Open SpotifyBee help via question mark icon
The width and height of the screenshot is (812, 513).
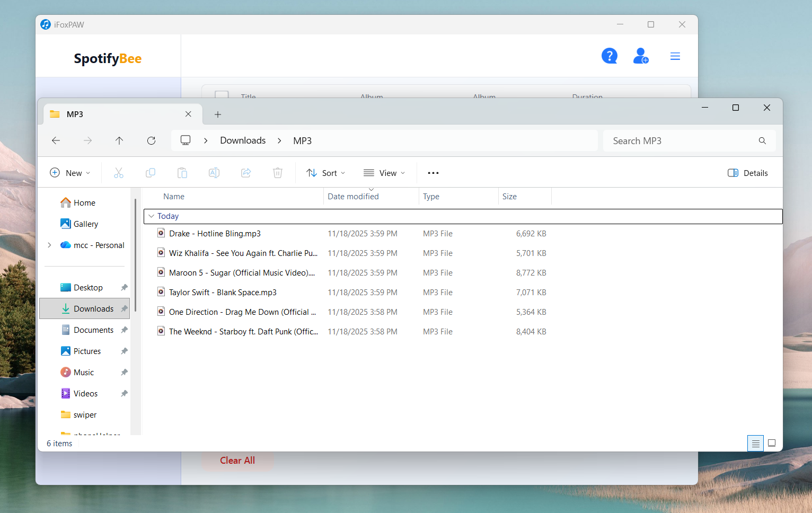point(609,56)
